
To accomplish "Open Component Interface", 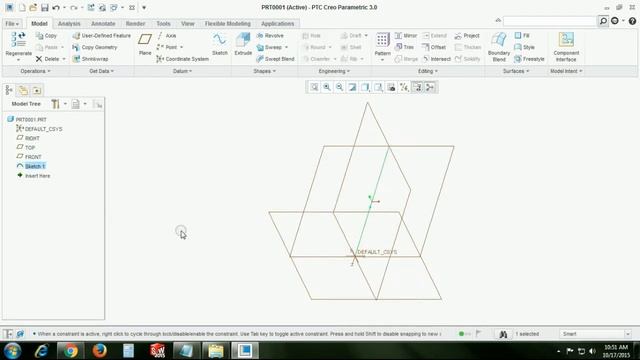I will point(566,47).
